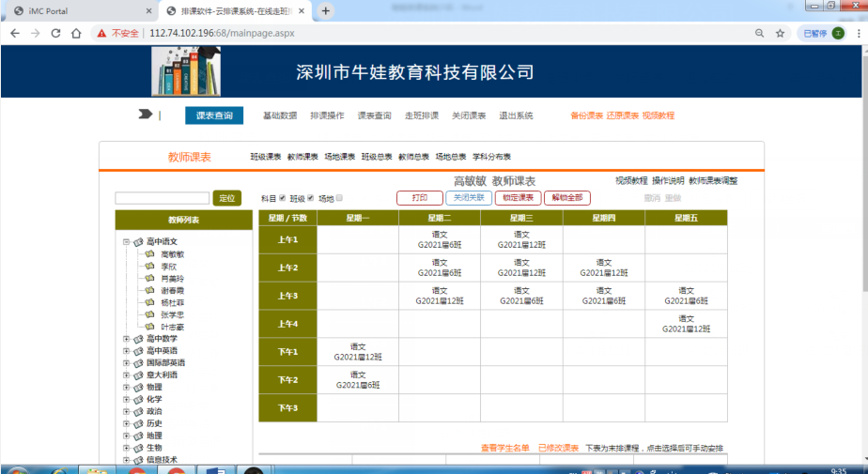Expand the 化学 tree node

[x=126, y=399]
